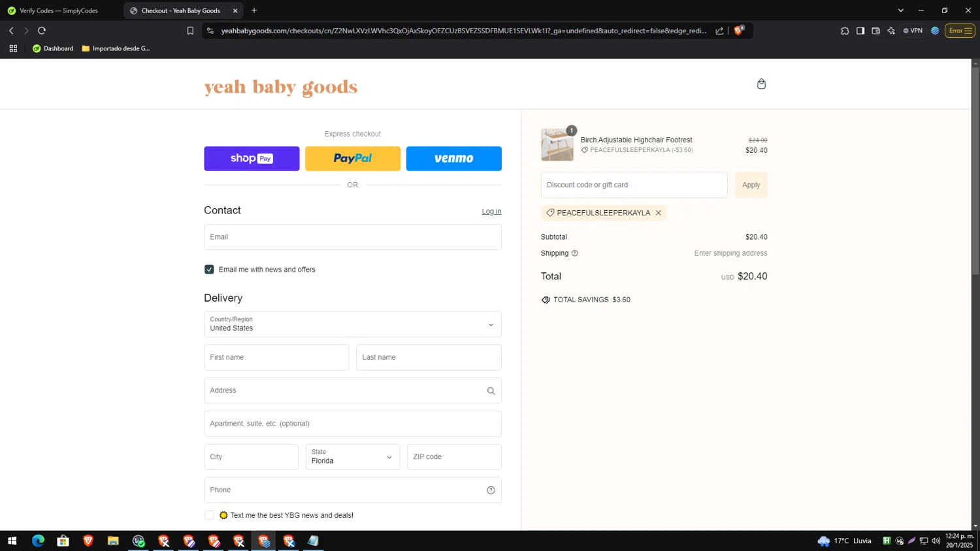Remove the PEACEFULSLEEPERKAYLA discount code
Image resolution: width=980 pixels, height=551 pixels.
(659, 213)
